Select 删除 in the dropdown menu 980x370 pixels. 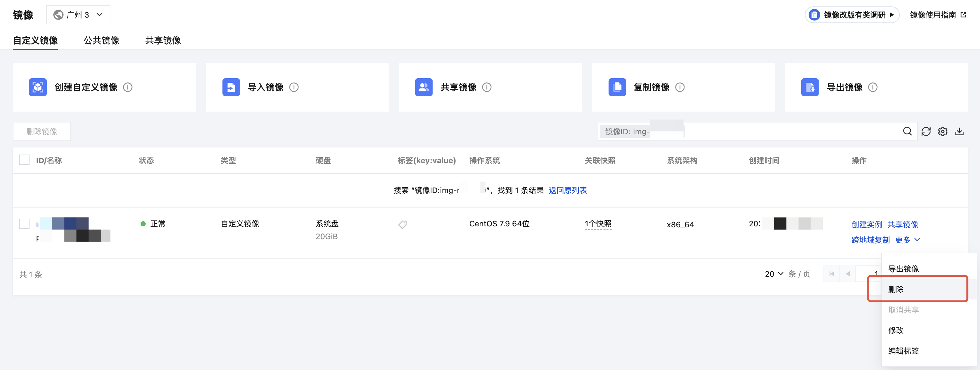896,289
